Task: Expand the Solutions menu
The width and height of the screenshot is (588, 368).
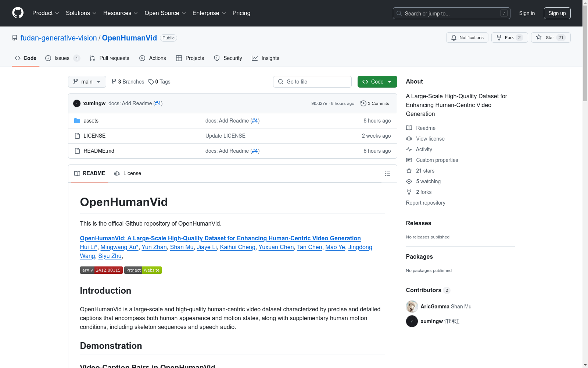Action: pyautogui.click(x=81, y=13)
